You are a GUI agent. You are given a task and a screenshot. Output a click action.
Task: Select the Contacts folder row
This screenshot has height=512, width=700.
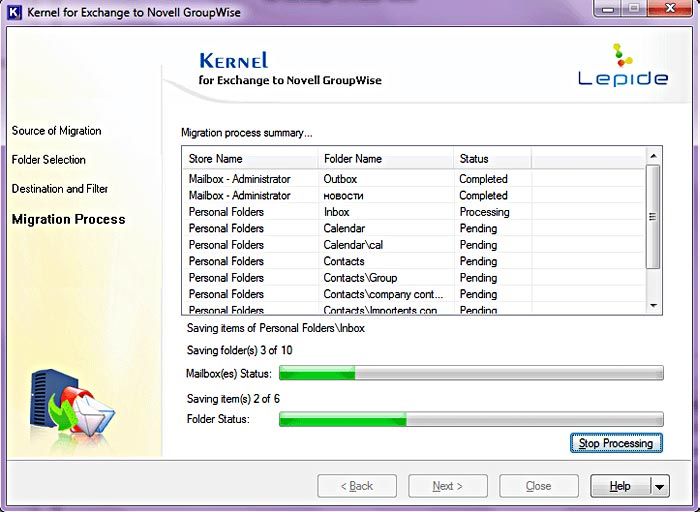[414, 261]
